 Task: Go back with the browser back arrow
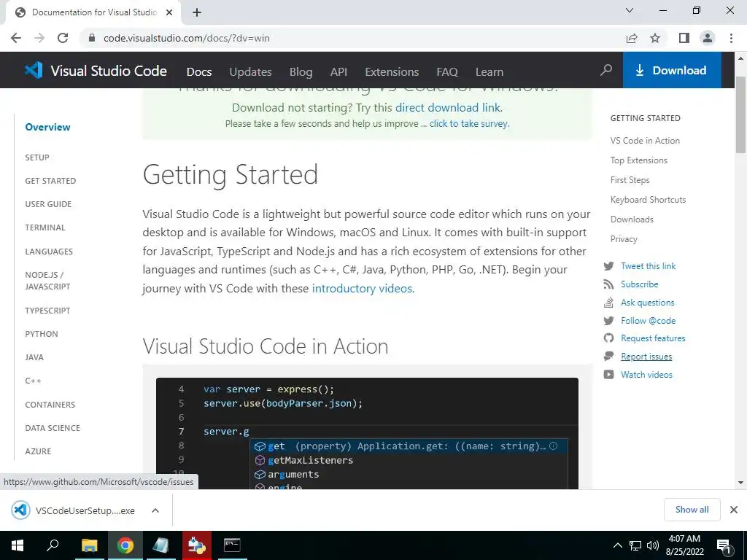(16, 38)
